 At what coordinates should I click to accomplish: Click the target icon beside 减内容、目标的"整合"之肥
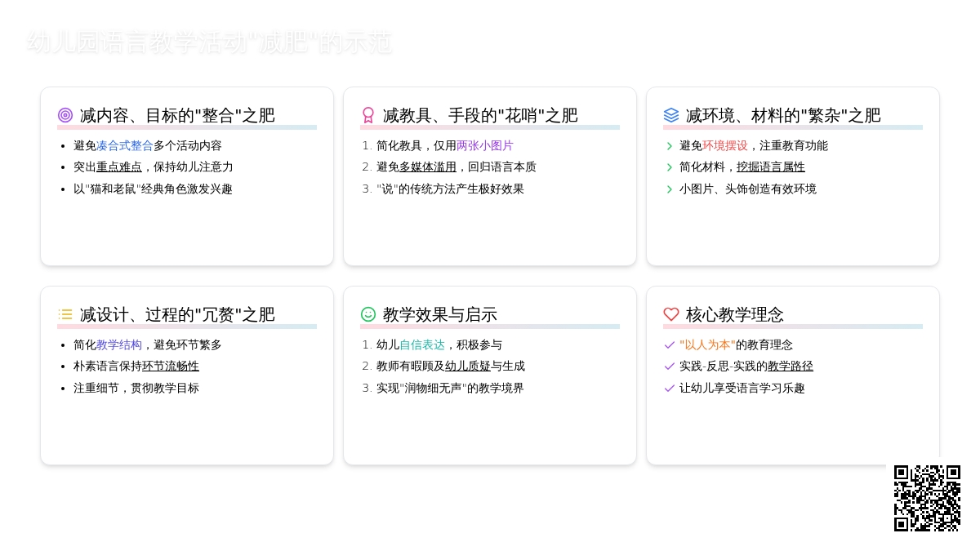pos(65,115)
